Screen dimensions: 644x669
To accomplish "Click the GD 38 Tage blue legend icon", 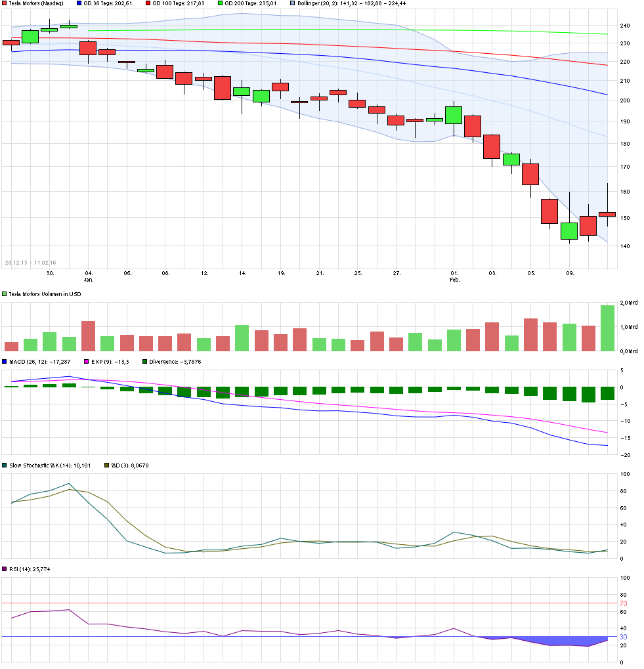I will [78, 4].
